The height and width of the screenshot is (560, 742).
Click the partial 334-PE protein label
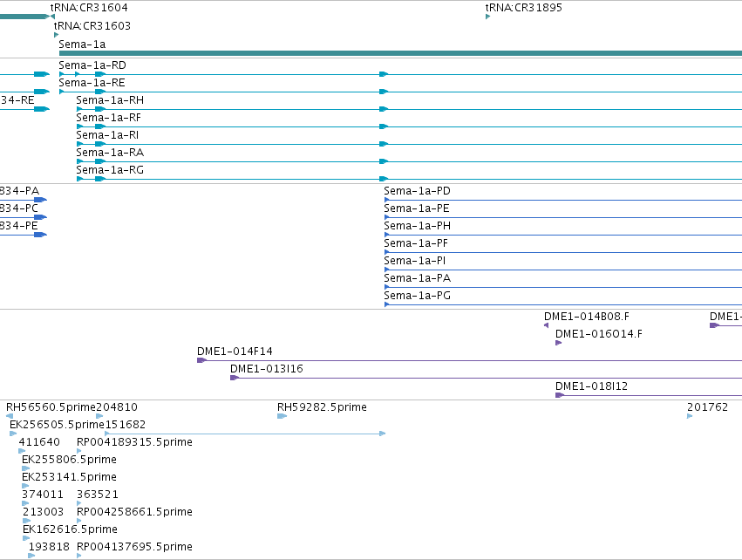point(19,226)
